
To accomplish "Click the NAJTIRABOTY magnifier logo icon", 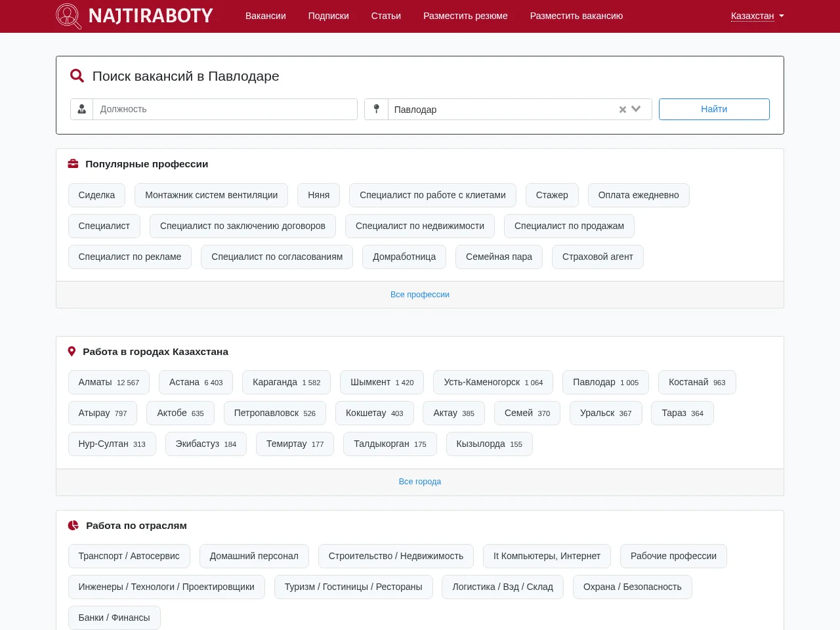I will click(69, 16).
